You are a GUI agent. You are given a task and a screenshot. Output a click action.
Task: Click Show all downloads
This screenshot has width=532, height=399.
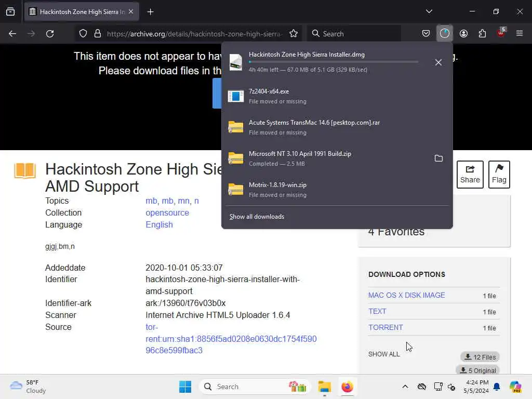pyautogui.click(x=257, y=217)
